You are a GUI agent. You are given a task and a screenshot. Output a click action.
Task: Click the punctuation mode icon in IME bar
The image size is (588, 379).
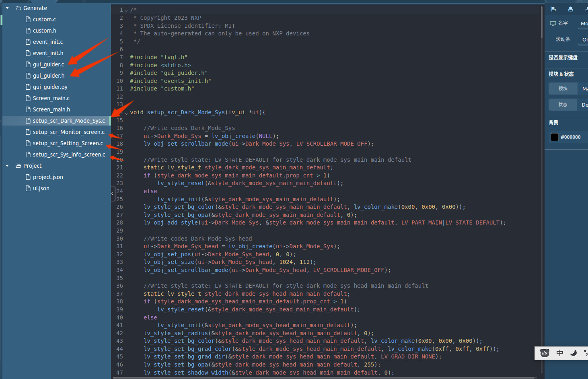tap(586, 353)
